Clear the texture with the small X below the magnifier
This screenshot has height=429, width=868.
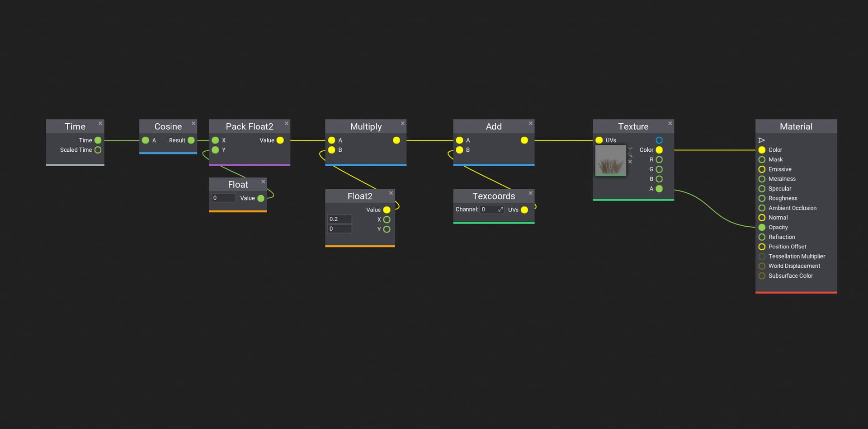(630, 162)
